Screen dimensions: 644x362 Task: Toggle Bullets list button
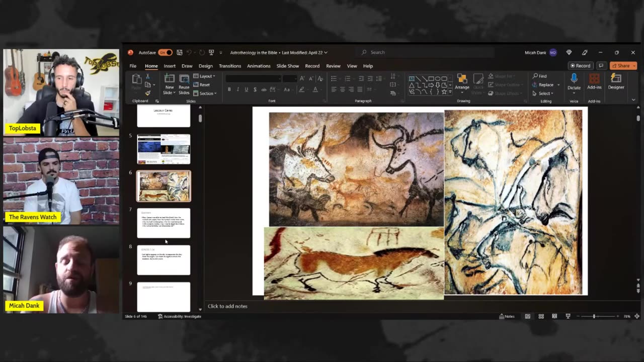pyautogui.click(x=335, y=78)
